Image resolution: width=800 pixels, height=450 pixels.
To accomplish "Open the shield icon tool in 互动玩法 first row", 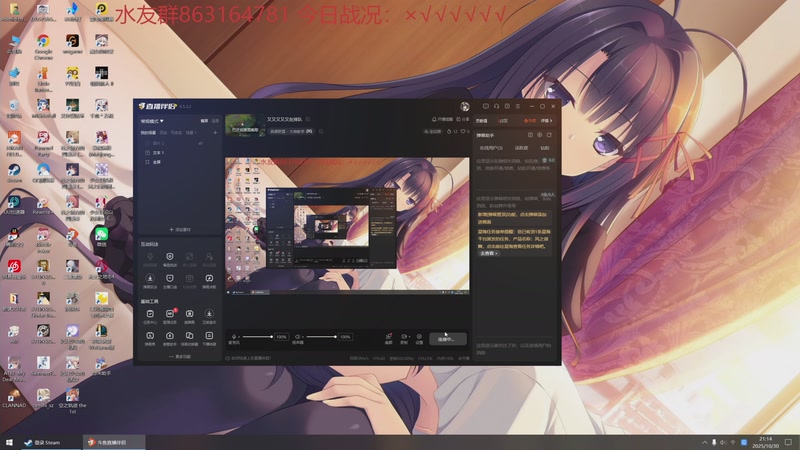I will coord(169,257).
